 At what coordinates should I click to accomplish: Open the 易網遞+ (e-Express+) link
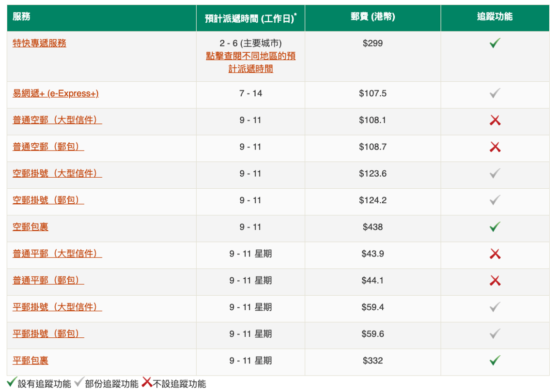click(56, 93)
